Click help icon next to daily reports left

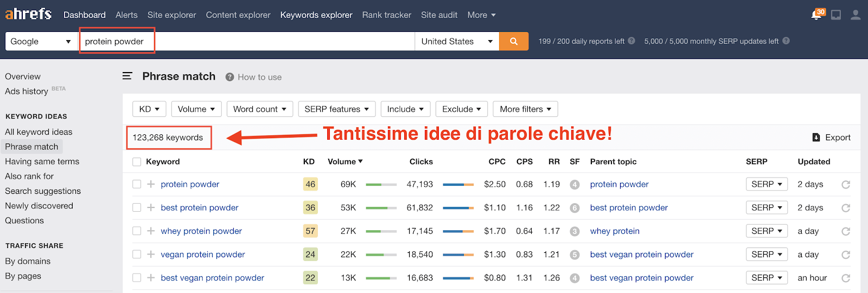[631, 41]
